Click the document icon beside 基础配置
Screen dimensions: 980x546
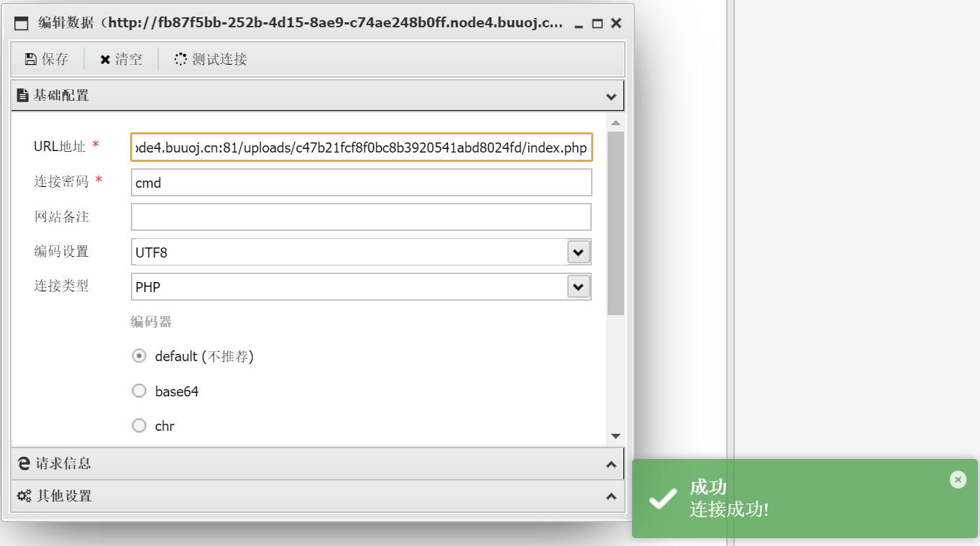point(23,95)
